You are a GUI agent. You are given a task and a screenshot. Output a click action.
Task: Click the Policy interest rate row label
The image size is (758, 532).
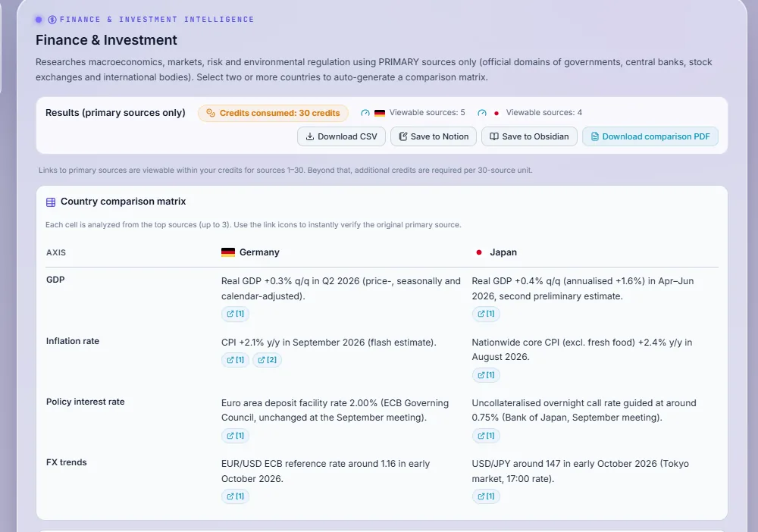click(86, 402)
